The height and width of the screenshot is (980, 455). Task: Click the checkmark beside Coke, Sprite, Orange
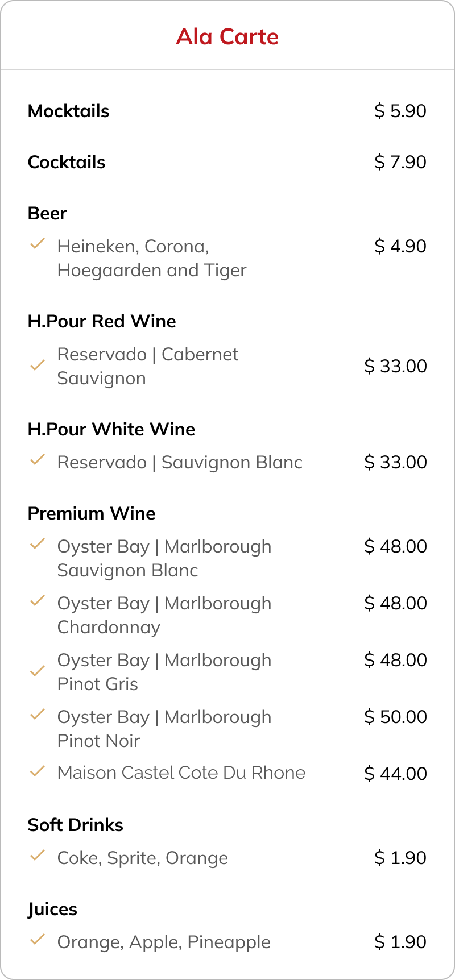[37, 855]
